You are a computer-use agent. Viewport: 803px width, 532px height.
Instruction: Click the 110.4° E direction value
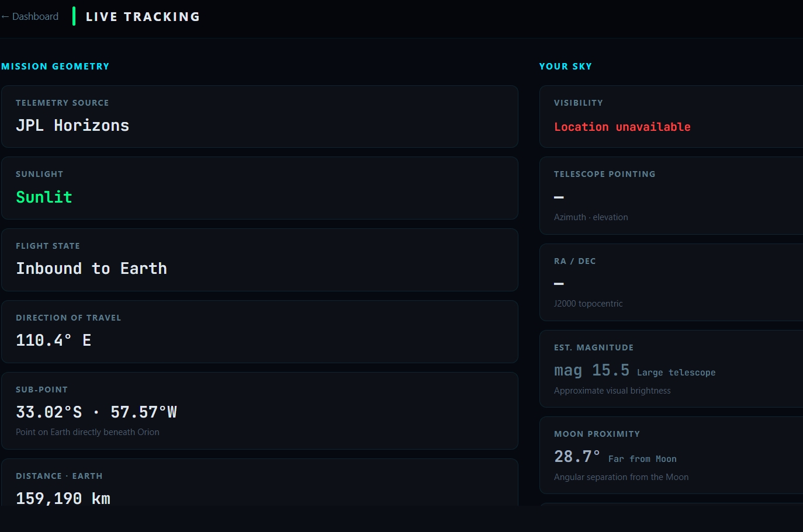click(x=54, y=340)
